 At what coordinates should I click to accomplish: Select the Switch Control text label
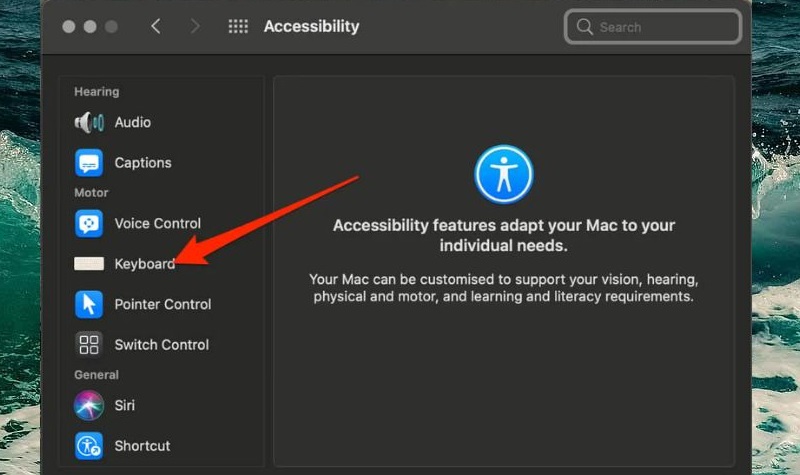point(162,345)
